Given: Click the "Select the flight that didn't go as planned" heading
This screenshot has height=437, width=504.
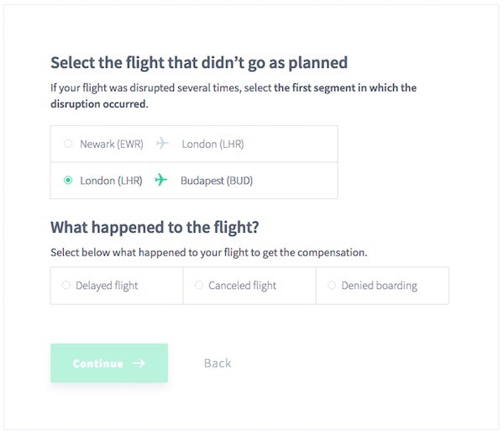Looking at the screenshot, I should point(199,63).
